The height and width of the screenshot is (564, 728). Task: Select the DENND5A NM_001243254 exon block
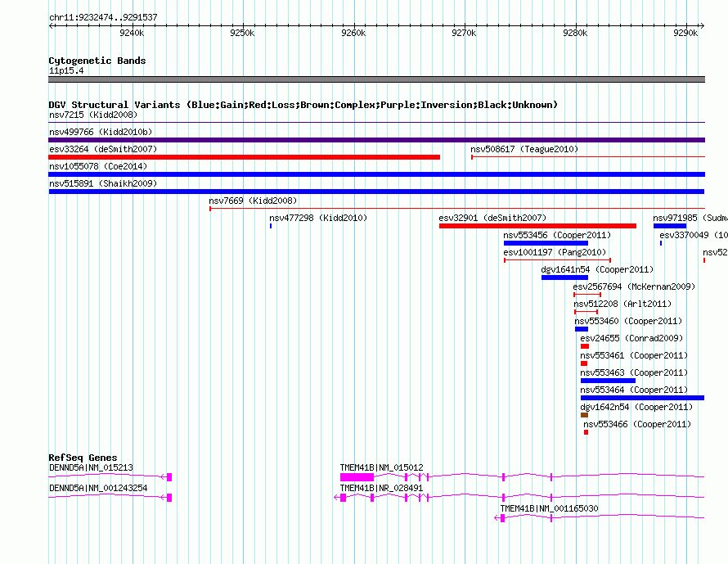point(169,498)
